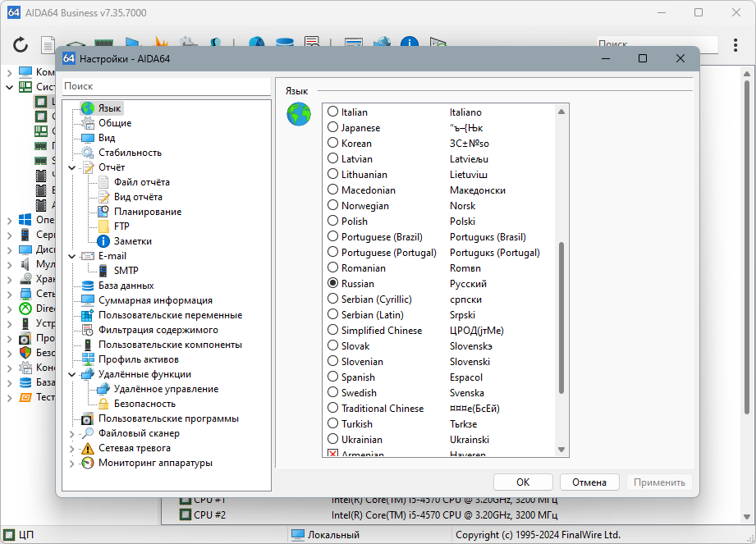Click Локальный status bar entry
The image size is (756, 544).
pos(325,535)
